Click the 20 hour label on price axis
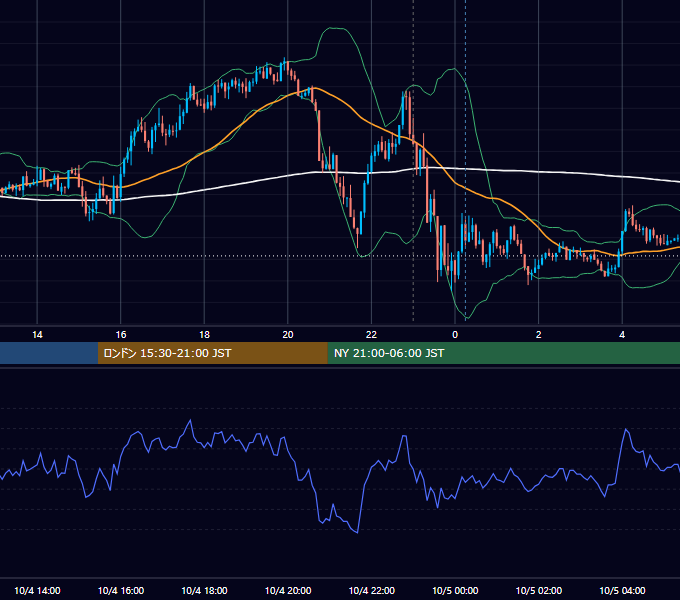The image size is (680, 600). (288, 335)
